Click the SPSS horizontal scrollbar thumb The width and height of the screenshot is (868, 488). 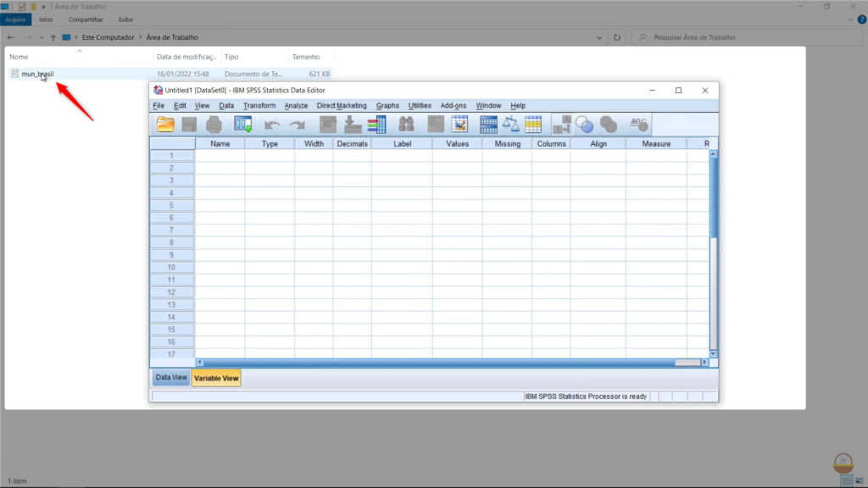439,363
